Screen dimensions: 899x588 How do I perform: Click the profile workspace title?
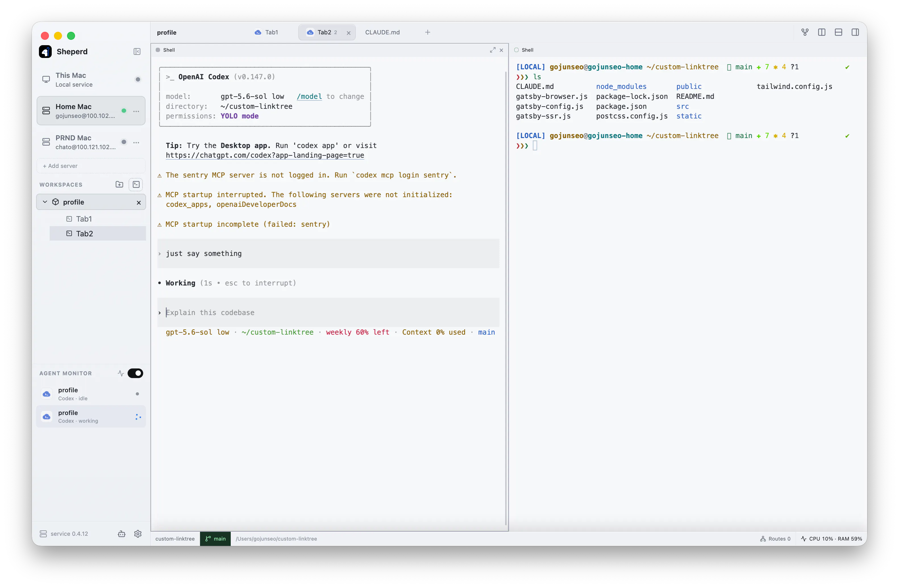tap(167, 32)
